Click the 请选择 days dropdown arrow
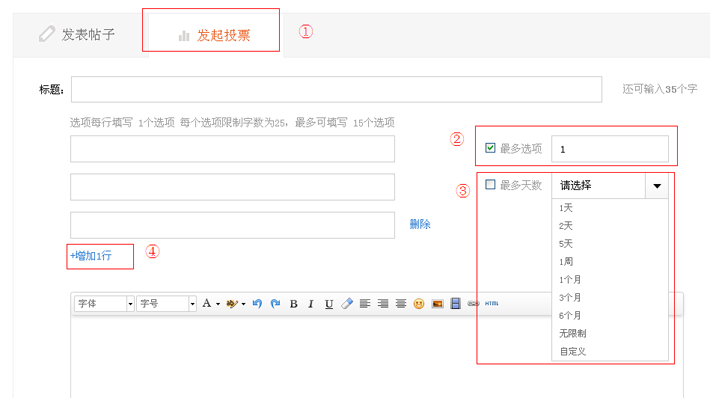This screenshot has width=710, height=398. (x=657, y=186)
